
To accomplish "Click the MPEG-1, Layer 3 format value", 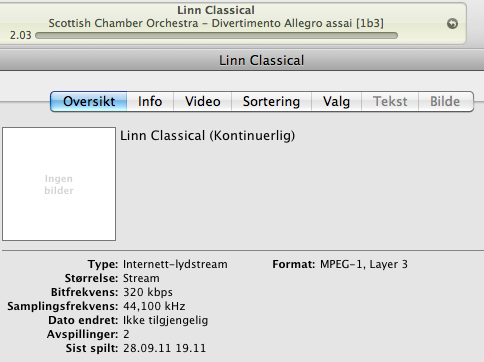I will [364, 264].
